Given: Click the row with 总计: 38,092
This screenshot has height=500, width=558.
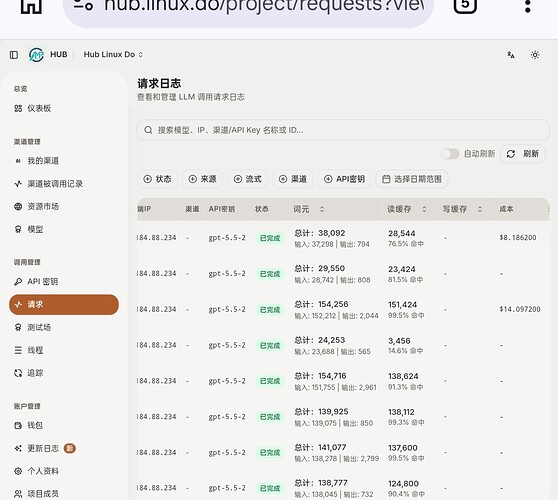Looking at the screenshot, I should click(x=343, y=238).
